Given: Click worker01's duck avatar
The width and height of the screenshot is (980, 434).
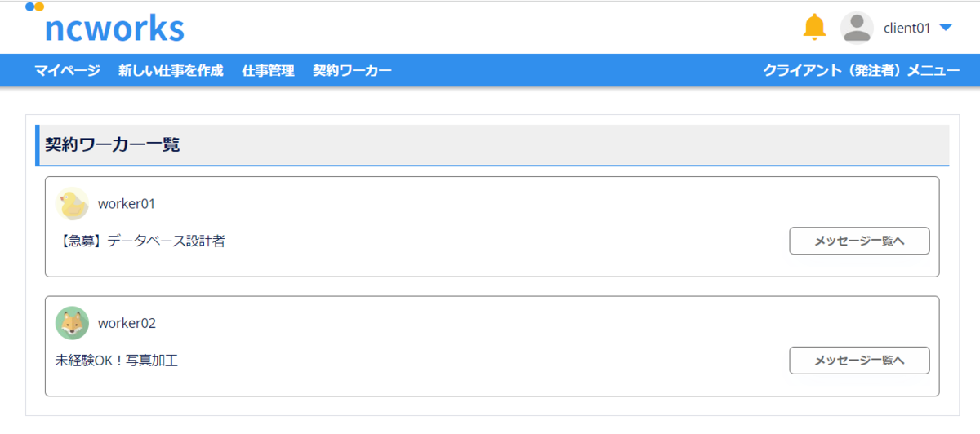Looking at the screenshot, I should pos(72,204).
